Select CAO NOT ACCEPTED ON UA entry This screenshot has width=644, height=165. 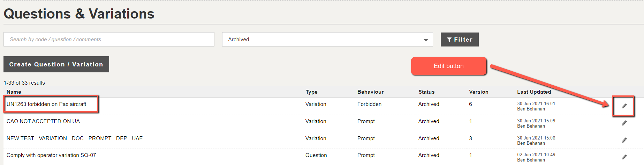click(x=43, y=121)
